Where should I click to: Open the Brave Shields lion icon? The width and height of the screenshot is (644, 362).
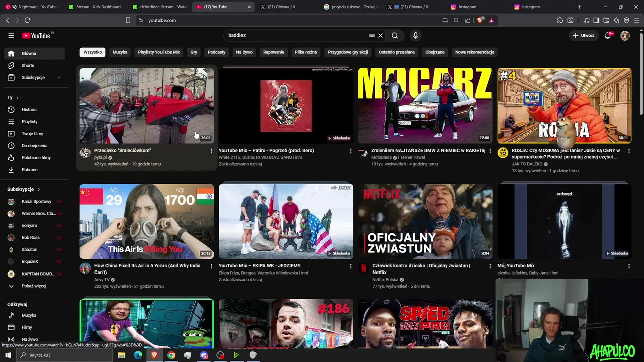click(480, 20)
